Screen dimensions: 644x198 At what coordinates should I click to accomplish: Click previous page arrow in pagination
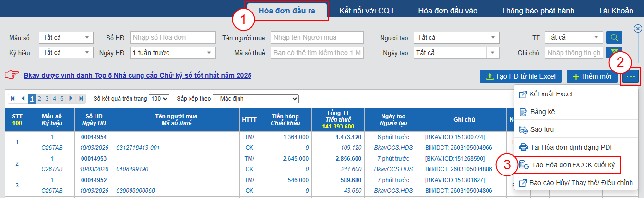23,99
